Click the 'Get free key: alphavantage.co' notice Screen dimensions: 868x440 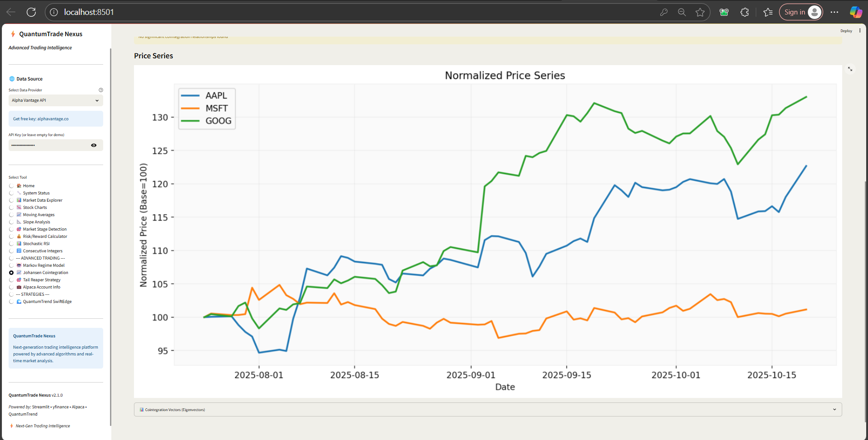[56, 119]
